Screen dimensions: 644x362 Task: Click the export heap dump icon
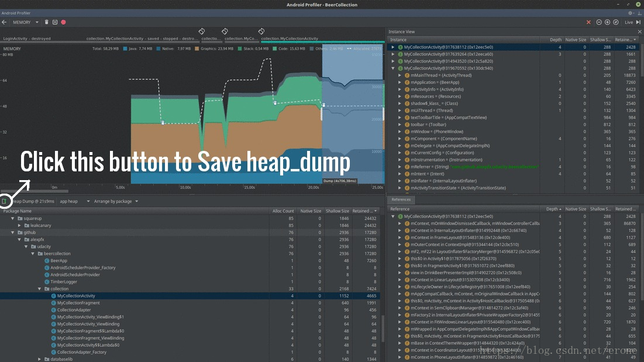[5, 201]
